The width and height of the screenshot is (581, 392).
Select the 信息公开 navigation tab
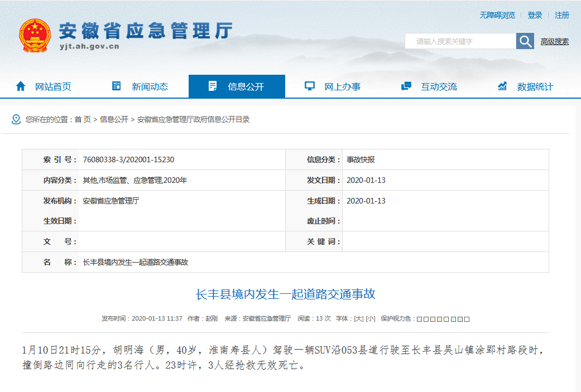(237, 86)
